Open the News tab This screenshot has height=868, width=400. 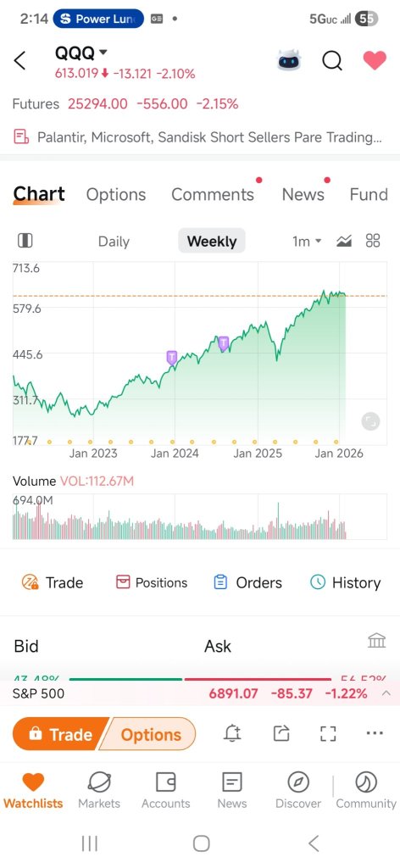point(303,194)
